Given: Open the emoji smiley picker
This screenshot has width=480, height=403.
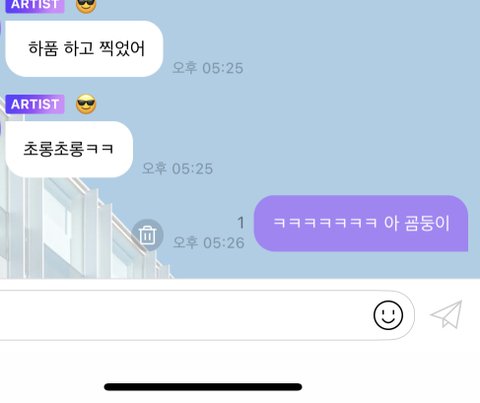Looking at the screenshot, I should coord(388,315).
